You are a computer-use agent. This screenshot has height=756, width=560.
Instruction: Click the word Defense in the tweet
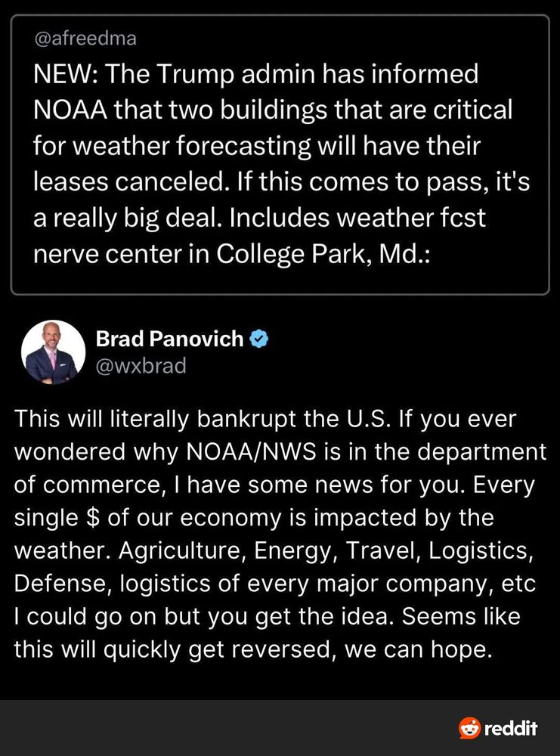pyautogui.click(x=63, y=584)
